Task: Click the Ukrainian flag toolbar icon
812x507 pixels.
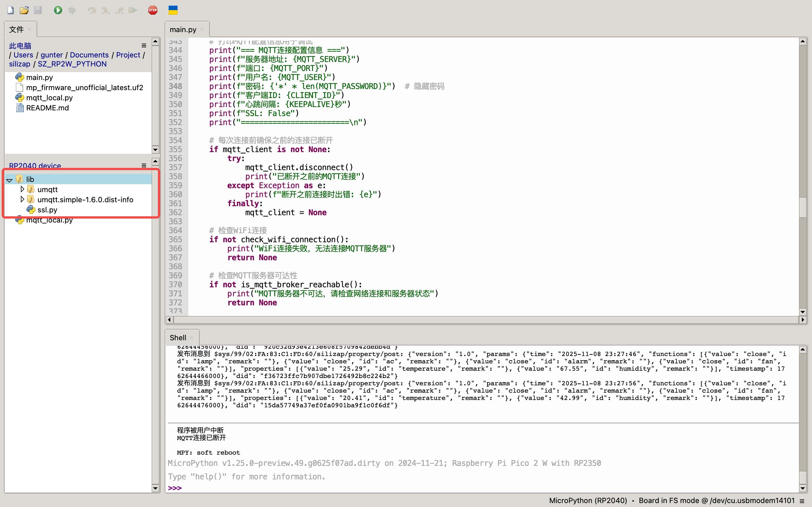Action: [173, 10]
